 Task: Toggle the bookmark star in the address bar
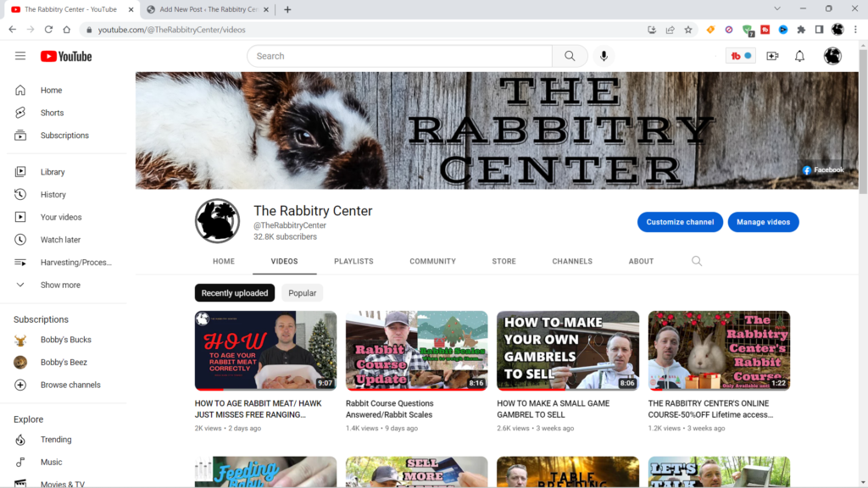point(688,28)
